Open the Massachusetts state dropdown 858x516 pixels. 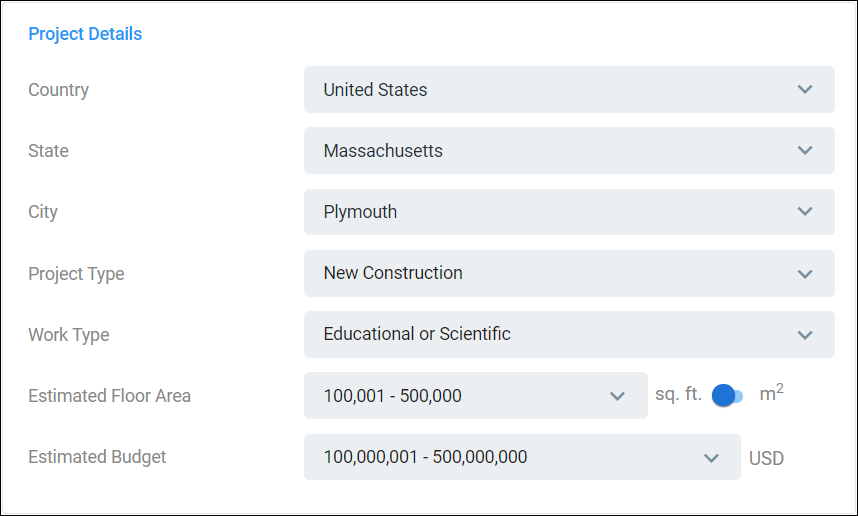(x=569, y=150)
